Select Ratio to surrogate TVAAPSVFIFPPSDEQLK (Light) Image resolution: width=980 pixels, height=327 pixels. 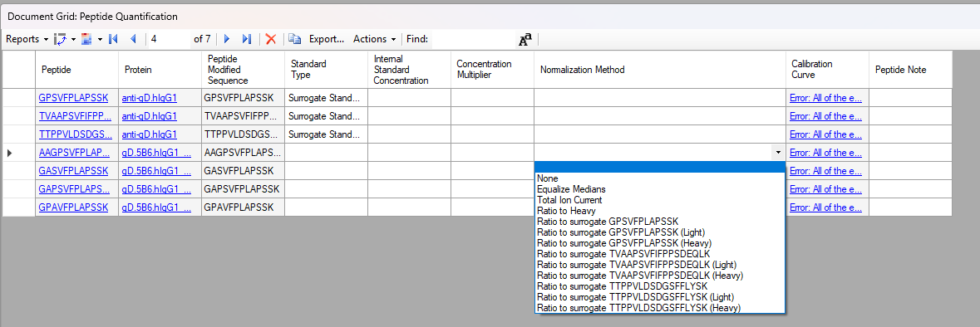click(x=659, y=265)
